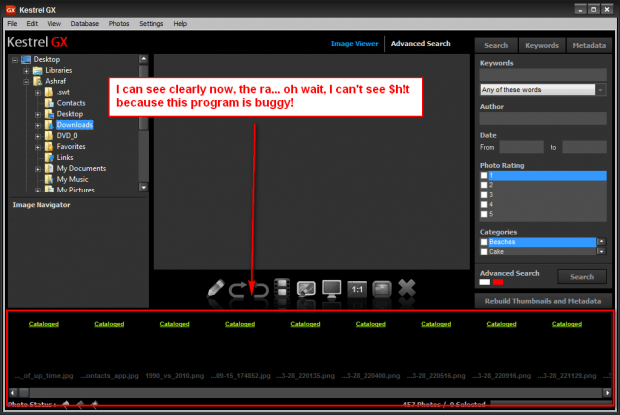Click the picture frame icon beside 1:1
Image resolution: width=620 pixels, height=415 pixels.
381,289
